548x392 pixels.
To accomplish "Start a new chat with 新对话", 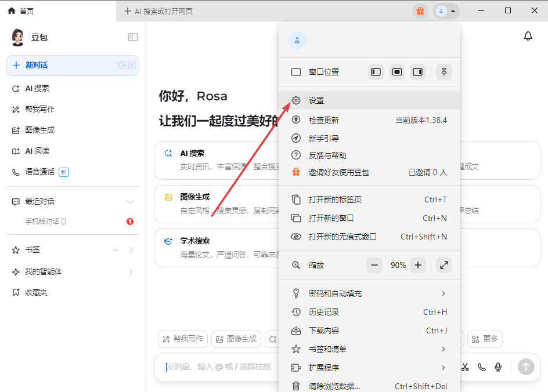I will tap(73, 66).
